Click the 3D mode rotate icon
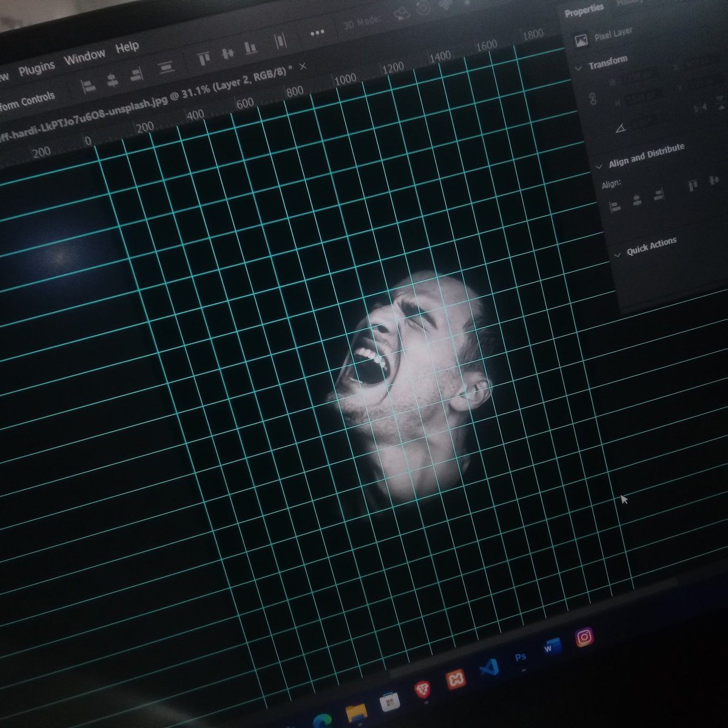 coord(423,8)
